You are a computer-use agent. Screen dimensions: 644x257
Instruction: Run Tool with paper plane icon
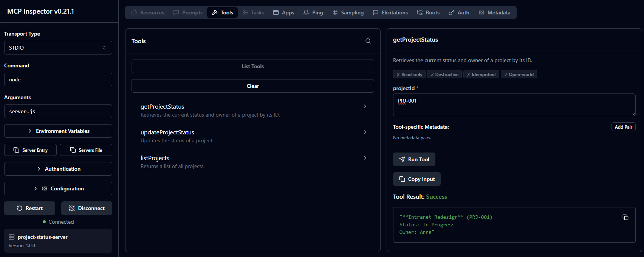(x=414, y=159)
